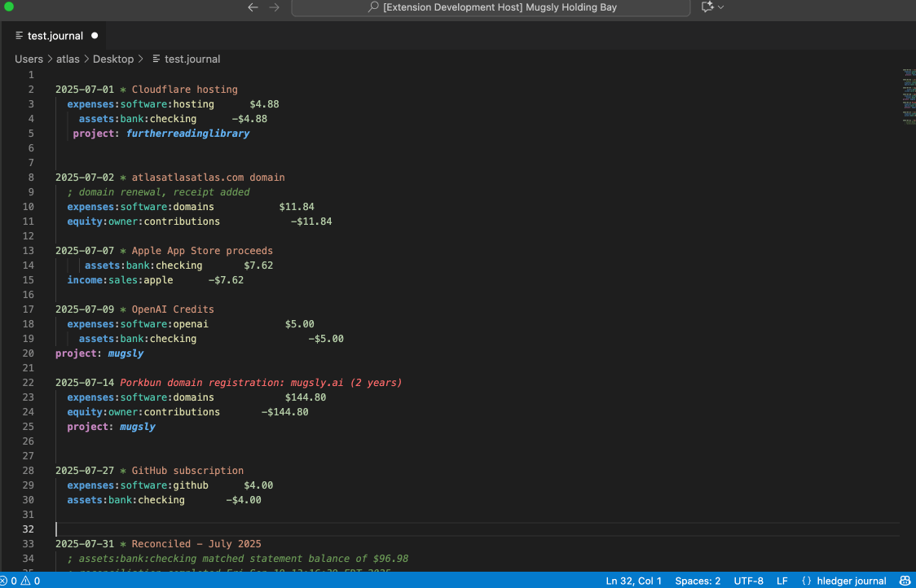Screen dimensions: 916x588
Task: Click line number 22 in gutter
Action: [x=29, y=383]
